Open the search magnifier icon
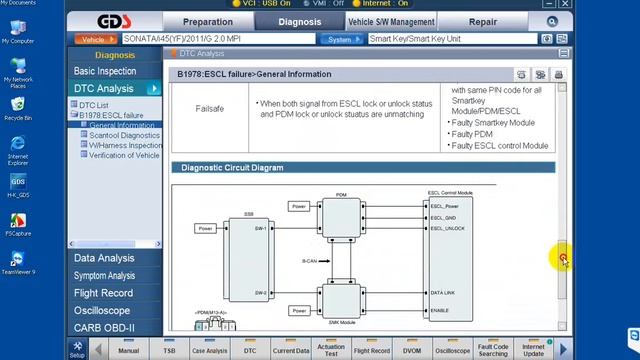640x360 pixels. (x=552, y=22)
